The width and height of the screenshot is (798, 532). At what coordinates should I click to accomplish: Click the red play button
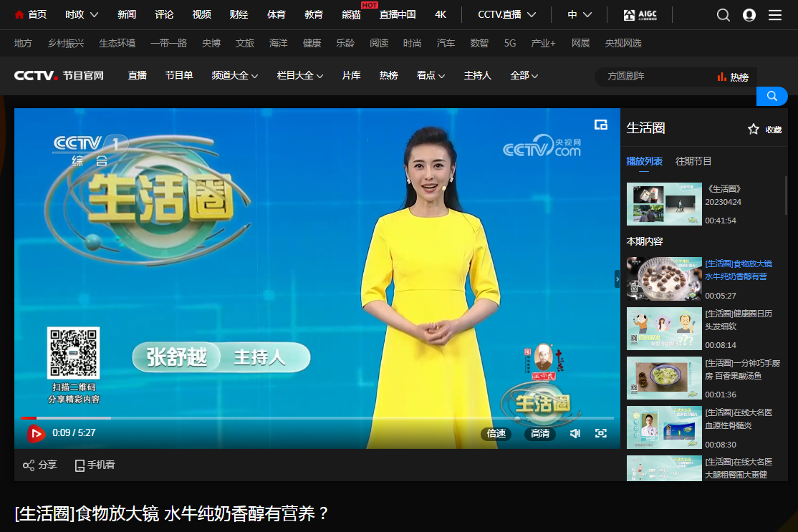[x=36, y=433]
